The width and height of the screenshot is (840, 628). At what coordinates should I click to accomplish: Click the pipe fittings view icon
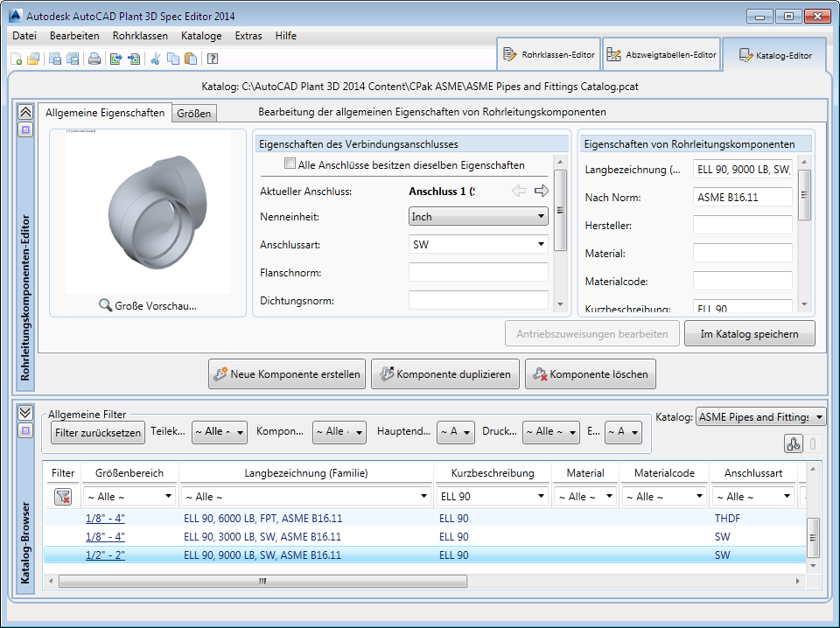click(794, 443)
